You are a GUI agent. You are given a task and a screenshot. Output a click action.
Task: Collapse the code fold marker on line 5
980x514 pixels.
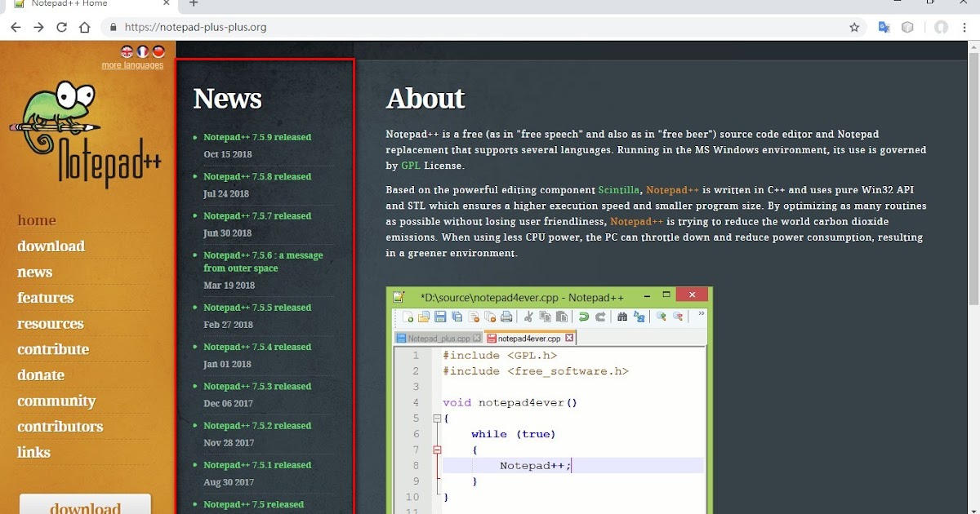pos(438,418)
